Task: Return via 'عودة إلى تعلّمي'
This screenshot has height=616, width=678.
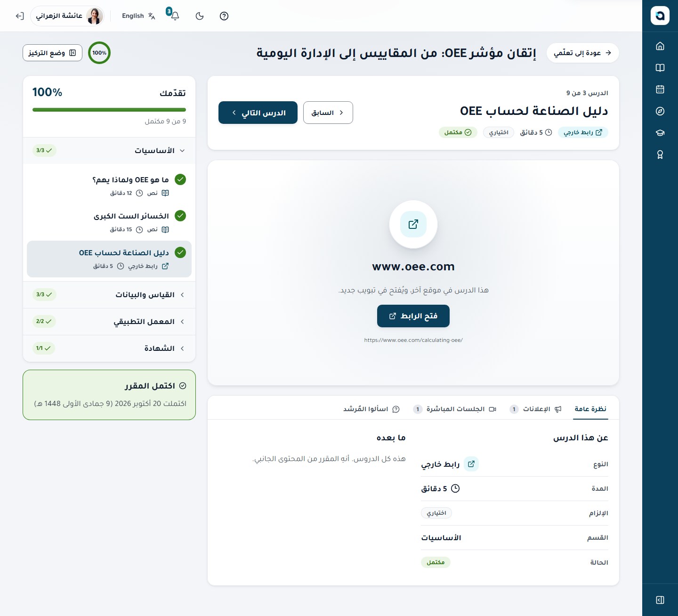Action: (x=583, y=53)
